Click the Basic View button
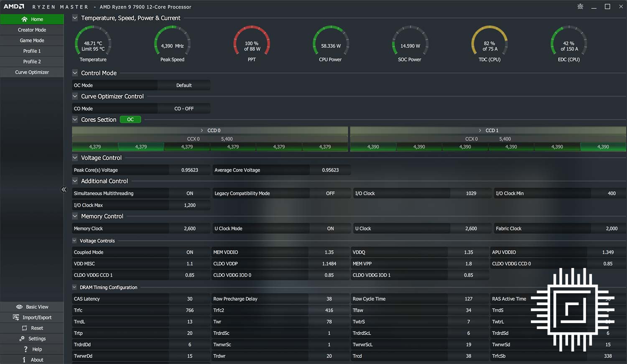 point(32,307)
